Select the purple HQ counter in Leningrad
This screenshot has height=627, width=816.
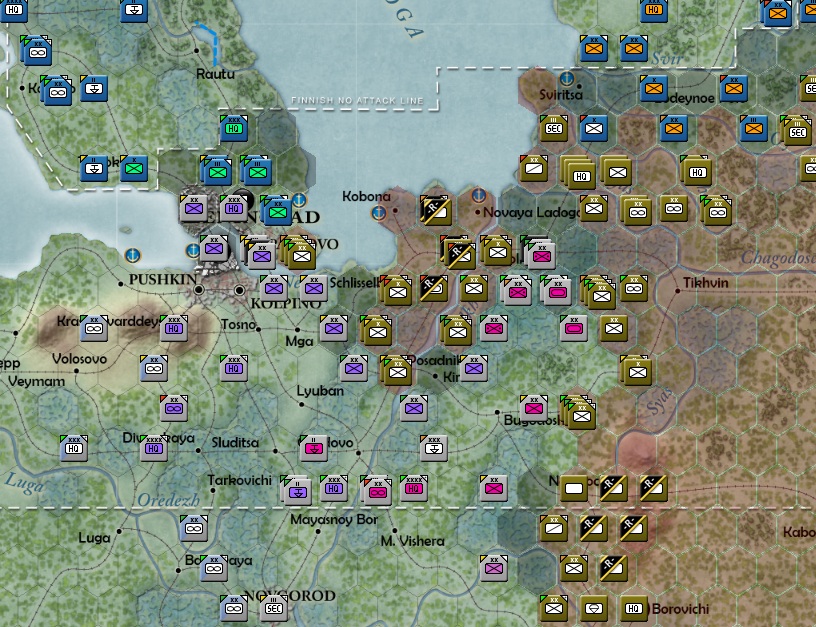[x=234, y=208]
